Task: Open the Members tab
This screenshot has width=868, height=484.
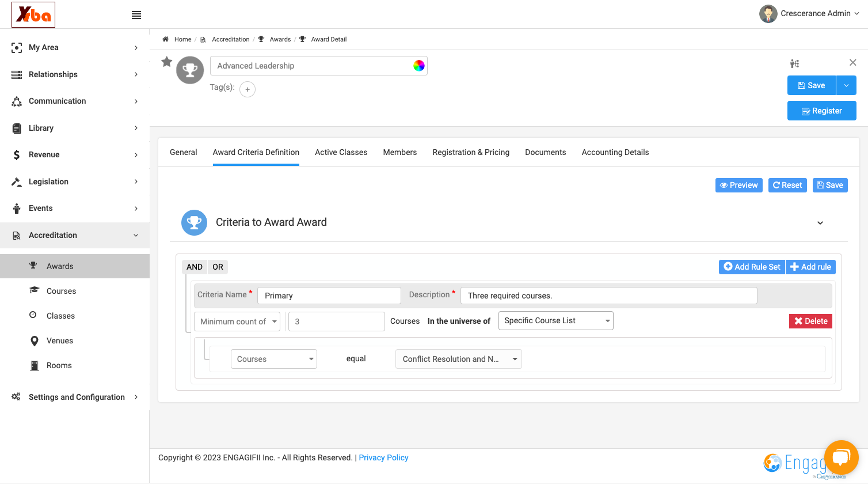Action: [x=400, y=152]
